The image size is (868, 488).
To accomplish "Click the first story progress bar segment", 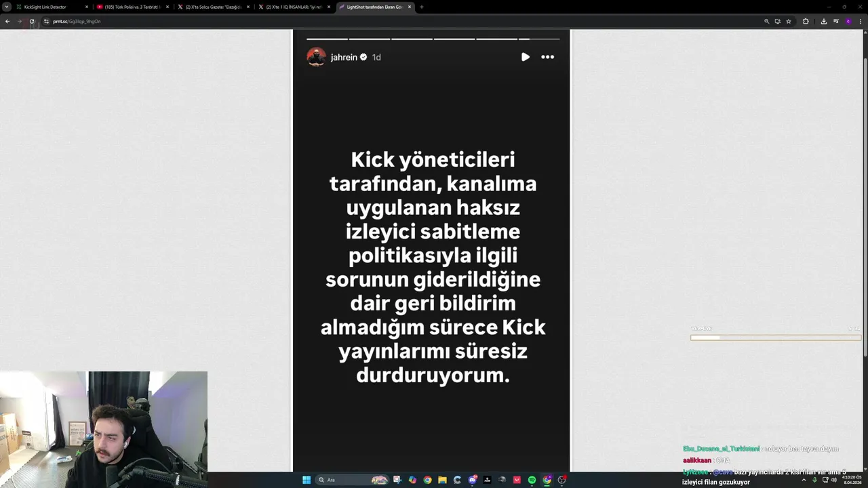I will tap(327, 39).
